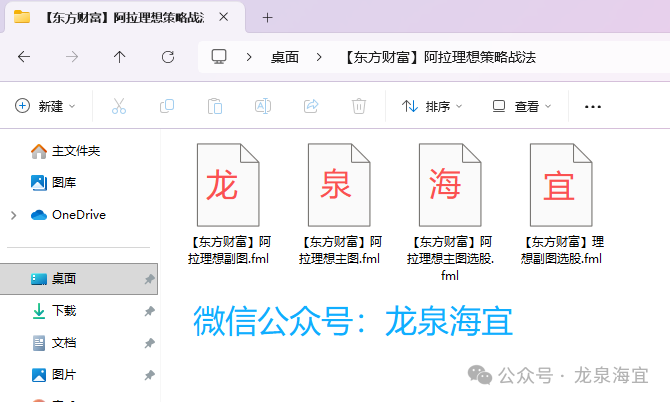Click the Rename icon in toolbar
670x402 pixels.
click(263, 106)
